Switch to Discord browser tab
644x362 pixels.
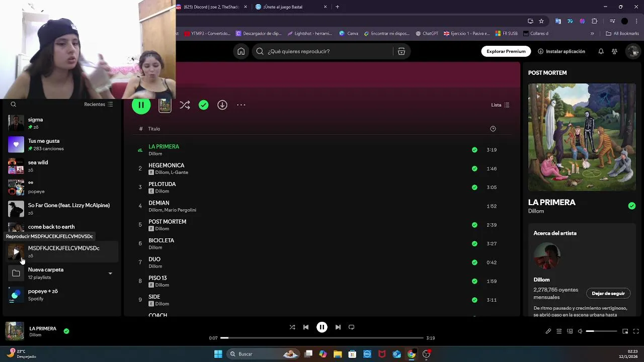211,7
